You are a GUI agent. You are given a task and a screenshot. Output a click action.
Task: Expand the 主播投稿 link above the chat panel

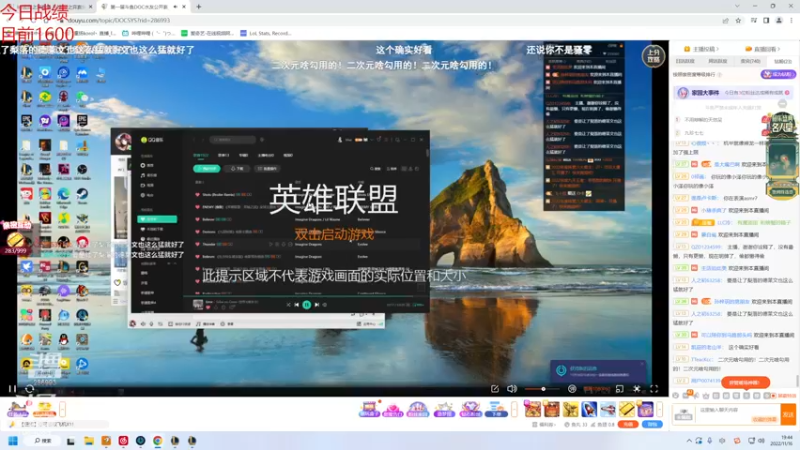pyautogui.click(x=702, y=49)
